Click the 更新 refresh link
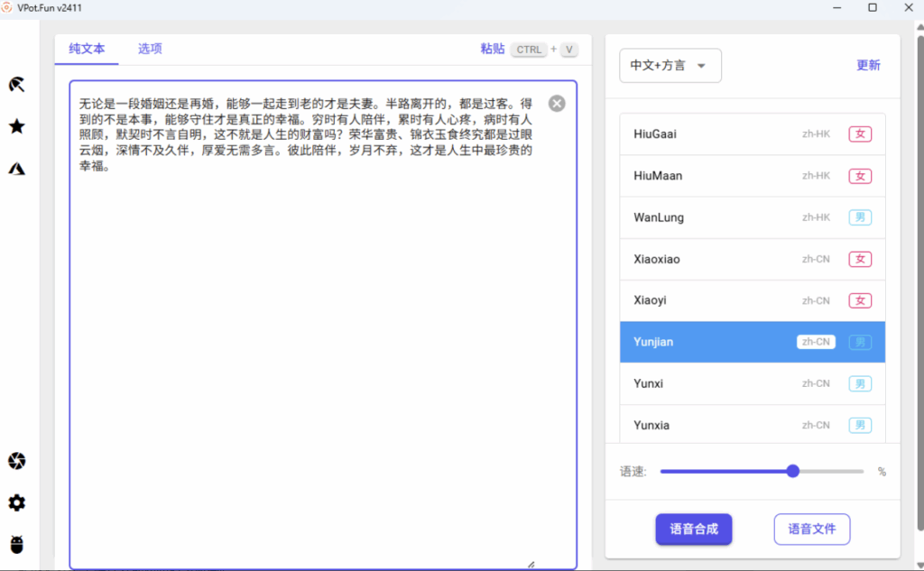 pyautogui.click(x=868, y=65)
